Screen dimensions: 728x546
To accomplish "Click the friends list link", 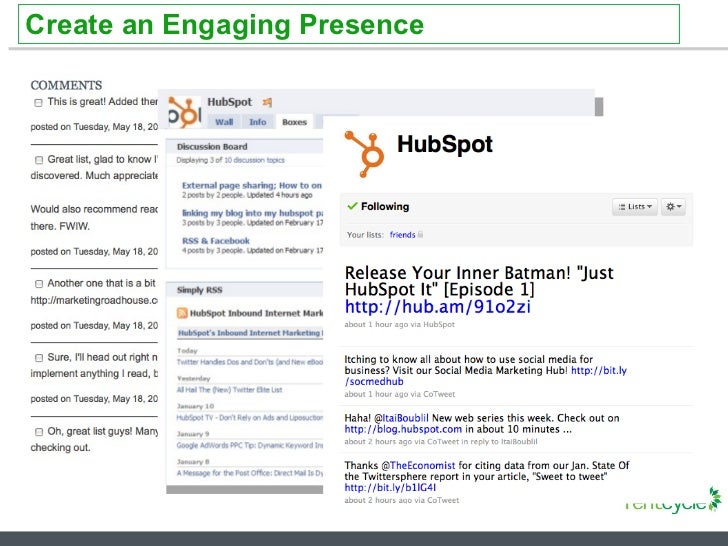I will [402, 235].
